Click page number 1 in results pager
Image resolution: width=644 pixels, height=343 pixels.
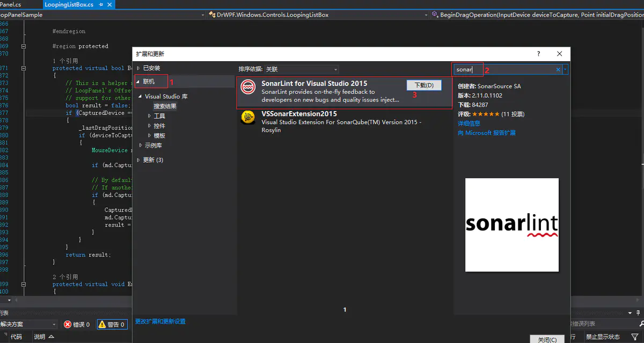pos(345,310)
